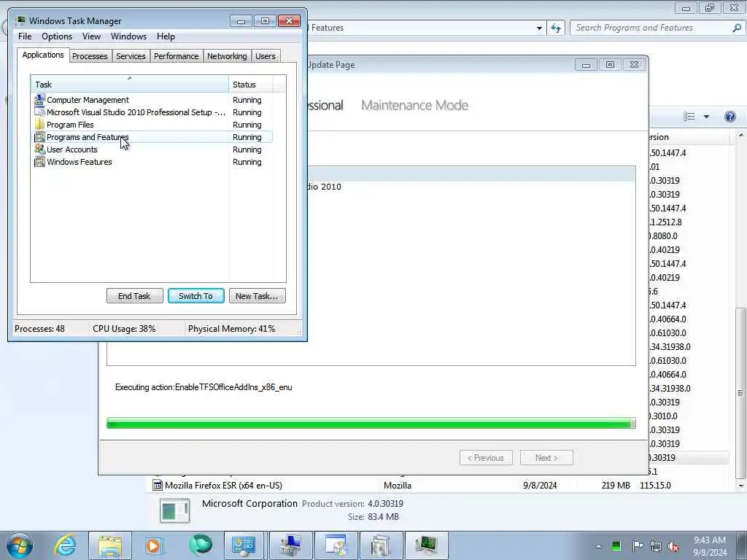Click the Programs and Features vertical scrollbar
Image resolution: width=747 pixels, height=560 pixels.
740,393
